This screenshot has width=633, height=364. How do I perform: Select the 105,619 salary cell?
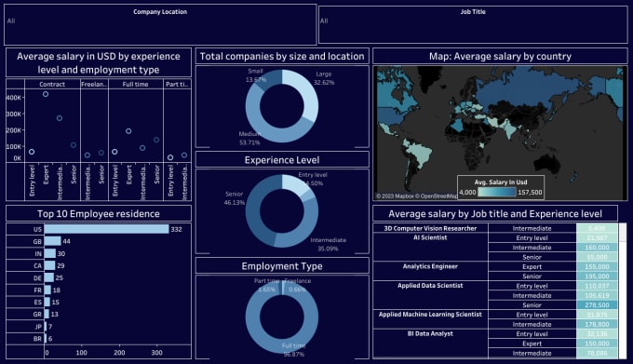(x=597, y=295)
